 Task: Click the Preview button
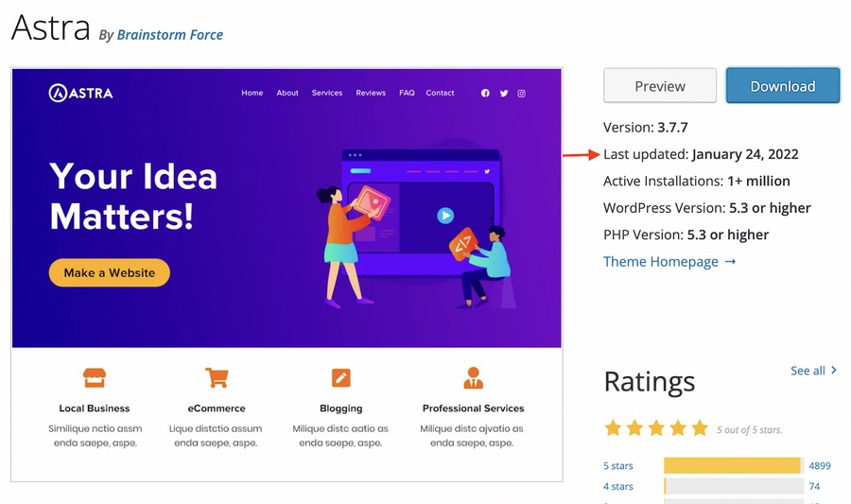pos(660,86)
